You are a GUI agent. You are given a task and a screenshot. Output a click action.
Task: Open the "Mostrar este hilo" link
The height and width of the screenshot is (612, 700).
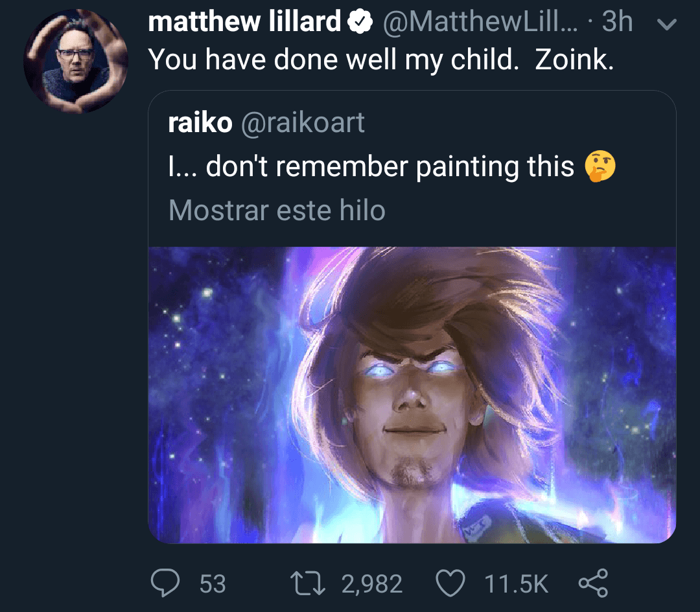(277, 210)
